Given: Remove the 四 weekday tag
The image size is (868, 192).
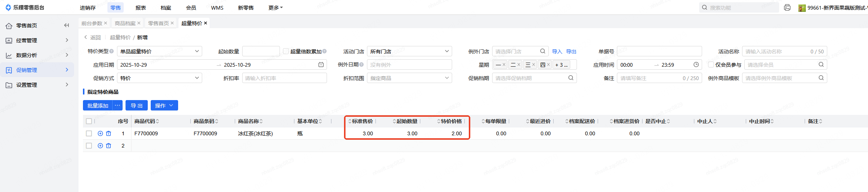Looking at the screenshot, I should coord(548,64).
